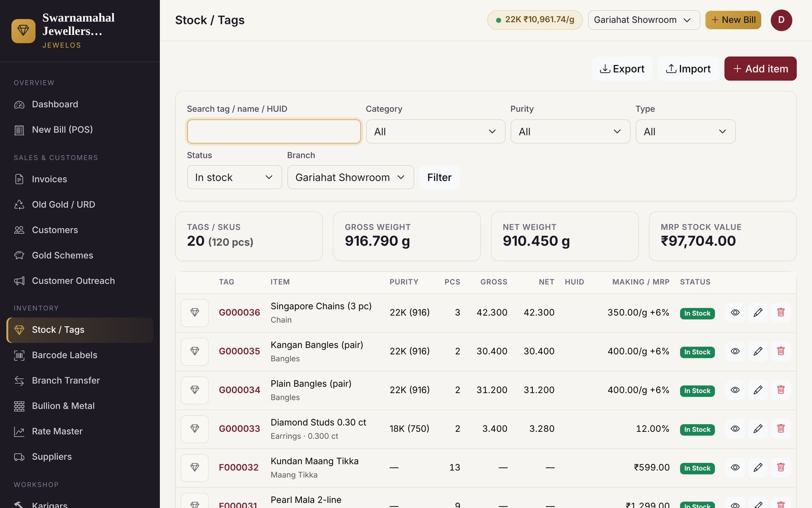Delete the Singapore Chains item
The height and width of the screenshot is (508, 812).
781,312
